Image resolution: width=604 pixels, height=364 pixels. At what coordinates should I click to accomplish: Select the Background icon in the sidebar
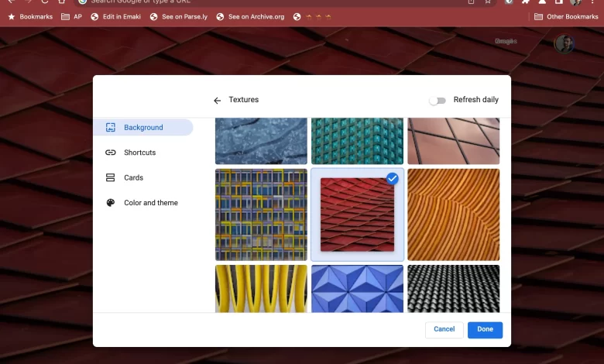point(111,127)
